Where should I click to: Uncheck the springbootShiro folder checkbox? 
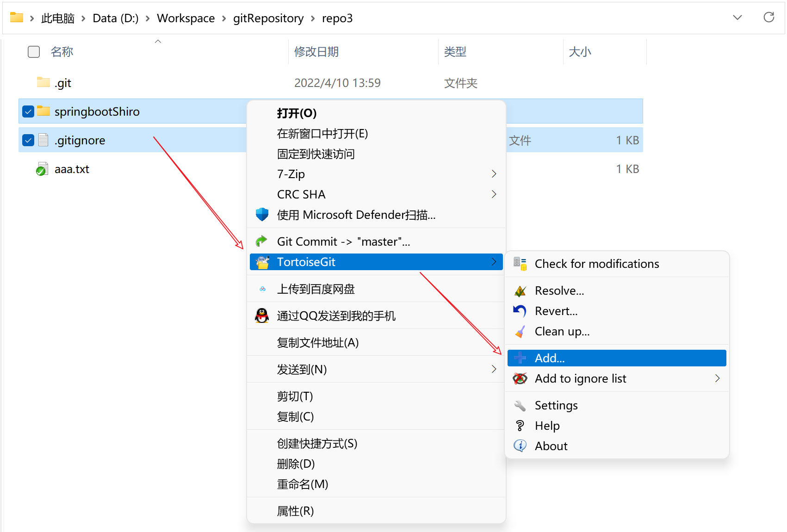click(28, 111)
